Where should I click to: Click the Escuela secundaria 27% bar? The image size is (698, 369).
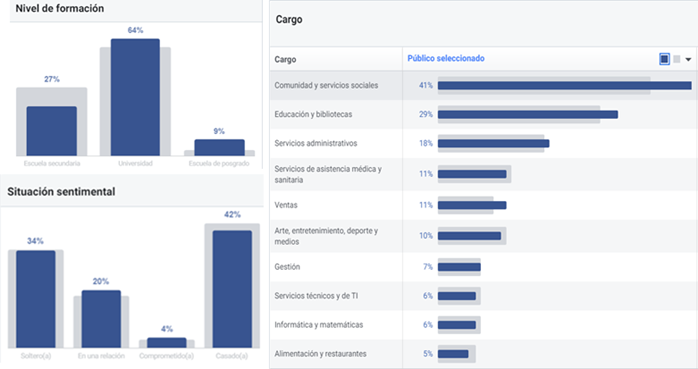click(x=52, y=131)
